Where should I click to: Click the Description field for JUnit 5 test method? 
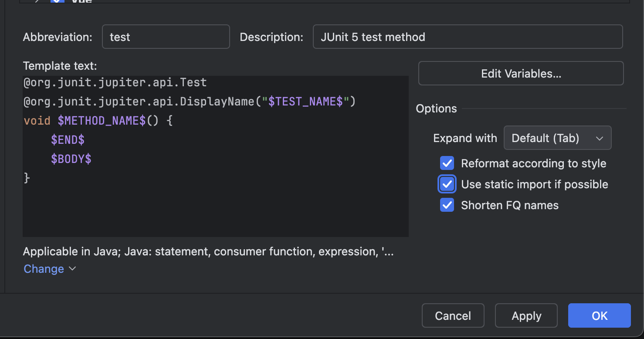pos(467,37)
